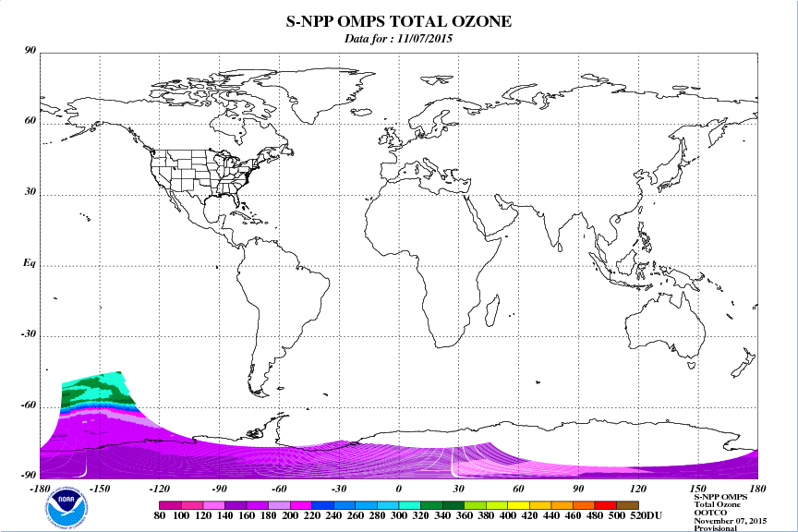Click the '60' longitude axis label
The image size is (798, 532).
pyautogui.click(x=518, y=489)
